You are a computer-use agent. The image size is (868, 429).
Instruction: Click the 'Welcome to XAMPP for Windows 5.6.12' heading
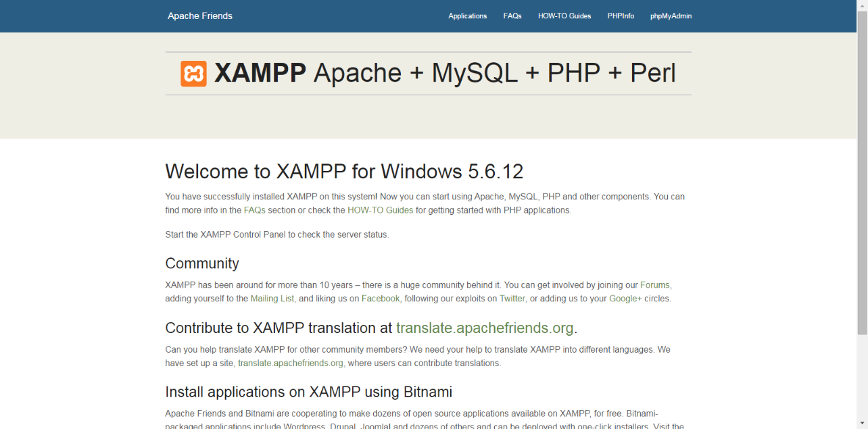[344, 172]
